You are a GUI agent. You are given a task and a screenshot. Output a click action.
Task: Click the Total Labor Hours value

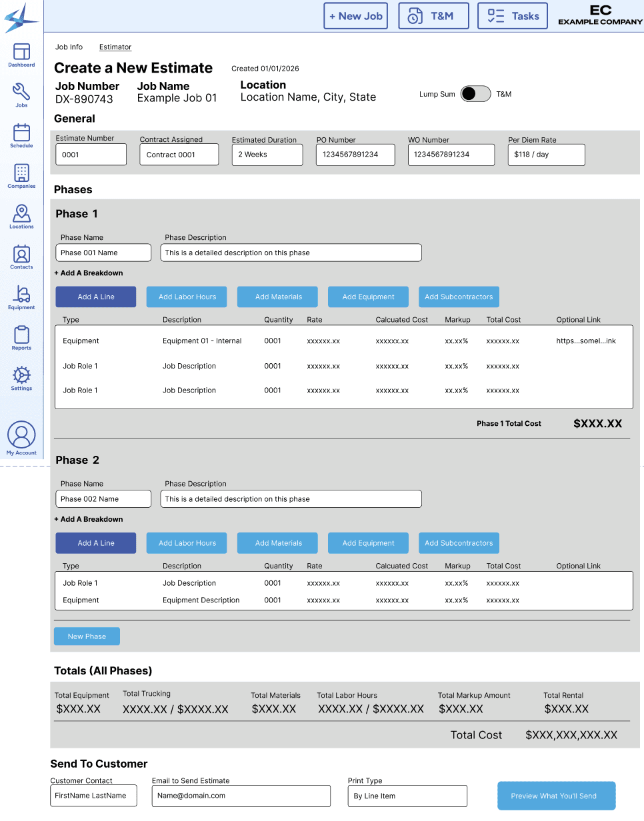[x=371, y=709]
